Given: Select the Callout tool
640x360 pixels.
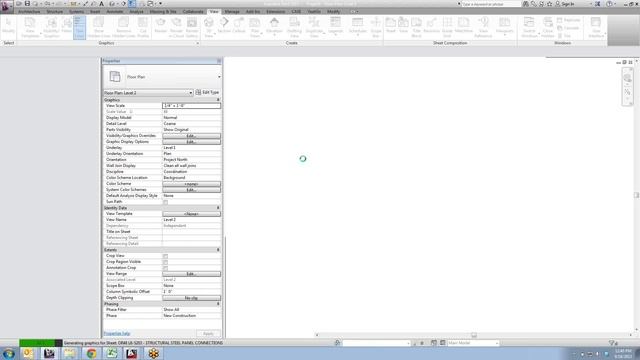Looking at the screenshot, I should coord(239,26).
